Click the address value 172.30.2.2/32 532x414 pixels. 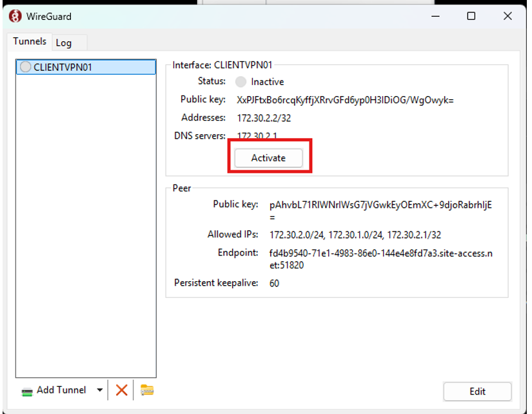tap(264, 118)
